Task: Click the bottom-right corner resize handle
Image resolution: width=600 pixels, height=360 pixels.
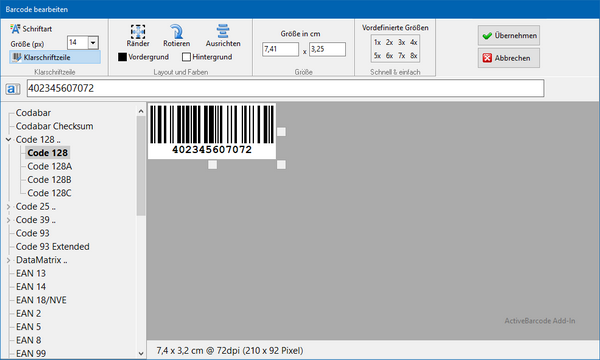Action: 281,165
